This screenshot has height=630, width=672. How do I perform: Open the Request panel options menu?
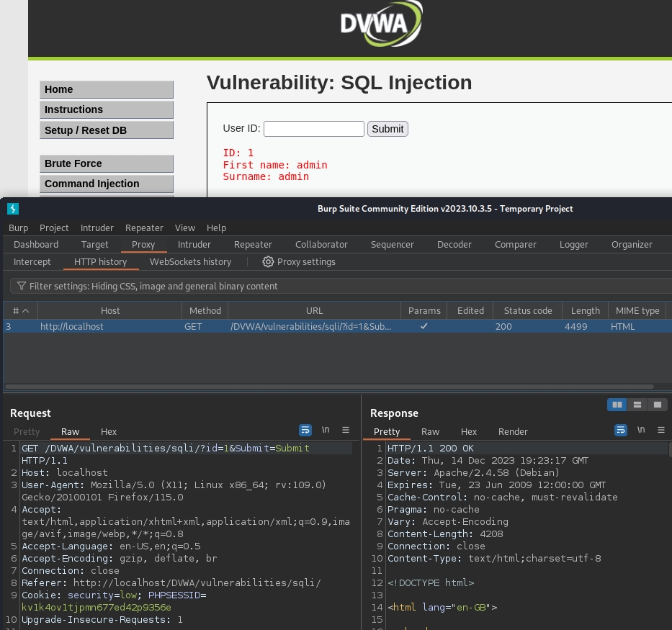(x=346, y=430)
